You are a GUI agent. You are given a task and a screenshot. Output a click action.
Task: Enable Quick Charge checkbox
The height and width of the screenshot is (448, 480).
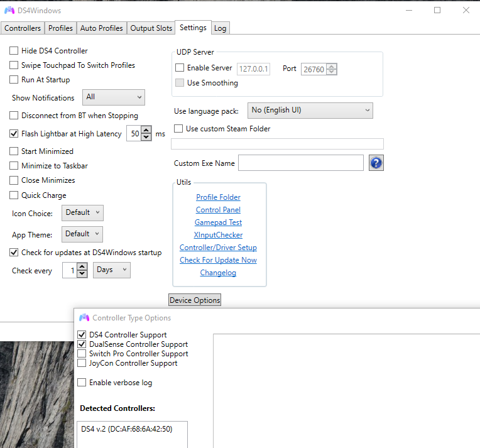tap(14, 195)
